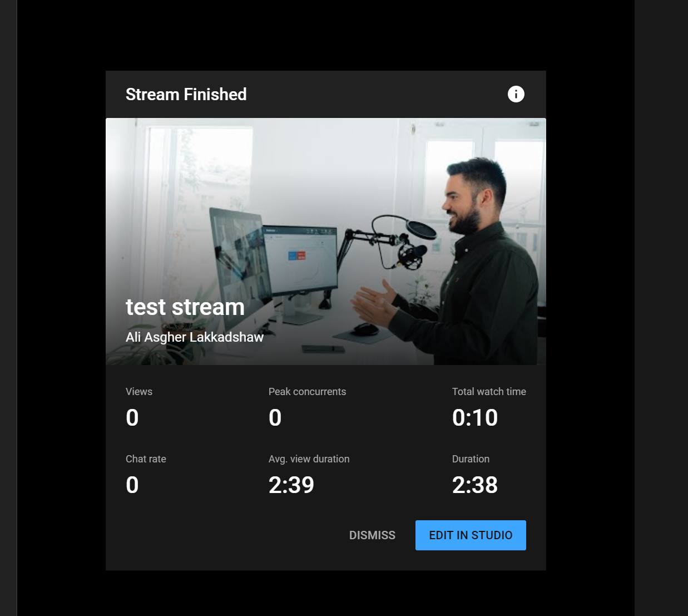This screenshot has height=616, width=688.
Task: Click the Chat rate value
Action: pyautogui.click(x=132, y=485)
